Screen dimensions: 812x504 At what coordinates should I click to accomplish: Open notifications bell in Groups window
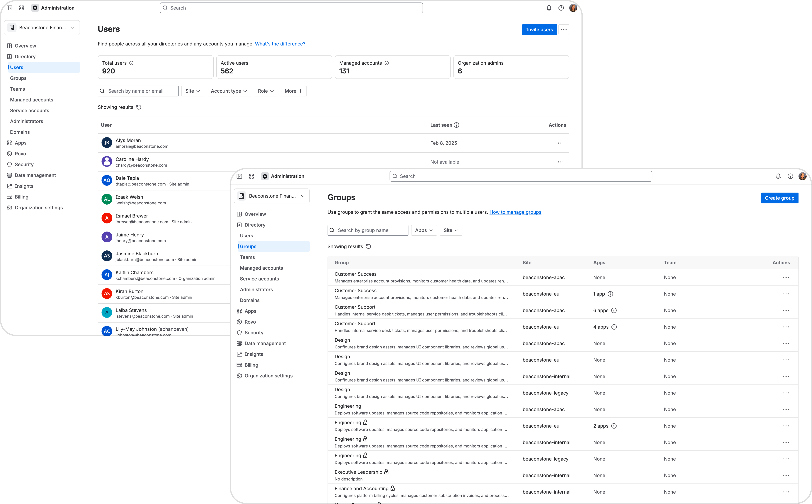pyautogui.click(x=778, y=176)
